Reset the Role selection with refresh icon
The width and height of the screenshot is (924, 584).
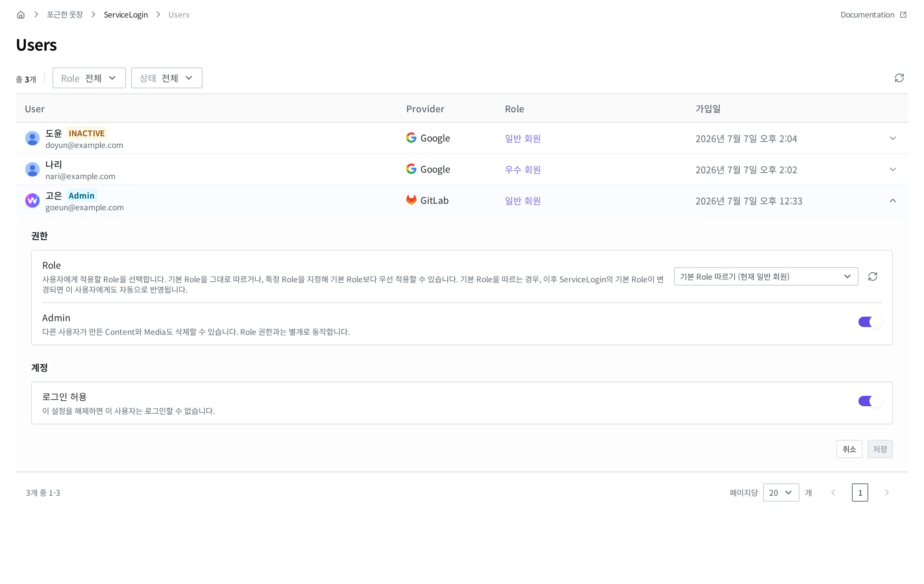pyautogui.click(x=873, y=276)
